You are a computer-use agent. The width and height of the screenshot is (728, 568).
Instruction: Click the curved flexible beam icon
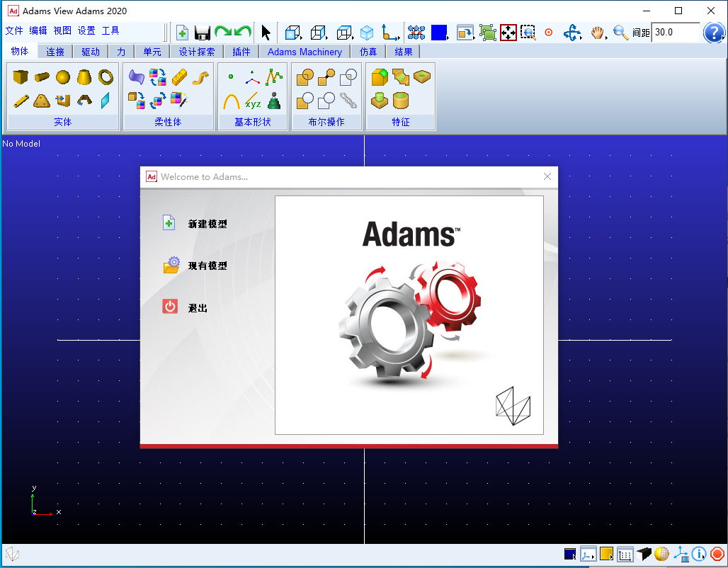[x=200, y=78]
